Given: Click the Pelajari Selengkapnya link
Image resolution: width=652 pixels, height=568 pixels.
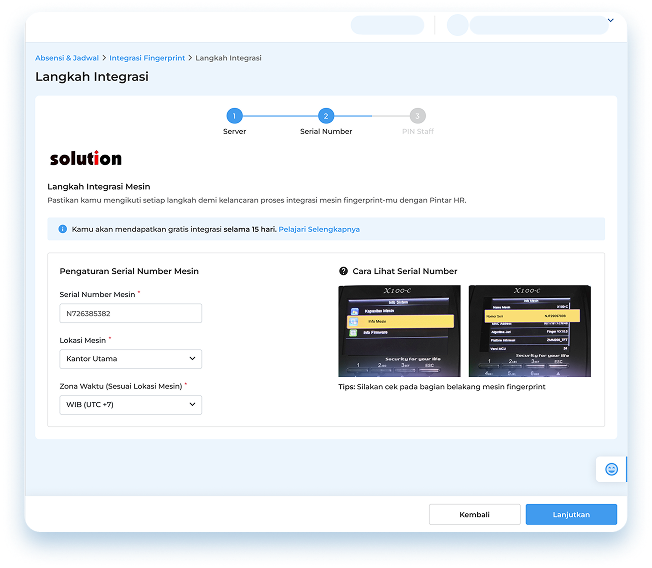Looking at the screenshot, I should 319,229.
